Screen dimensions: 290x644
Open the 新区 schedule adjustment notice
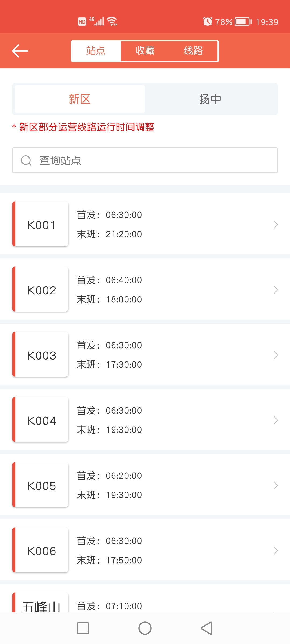point(86,127)
